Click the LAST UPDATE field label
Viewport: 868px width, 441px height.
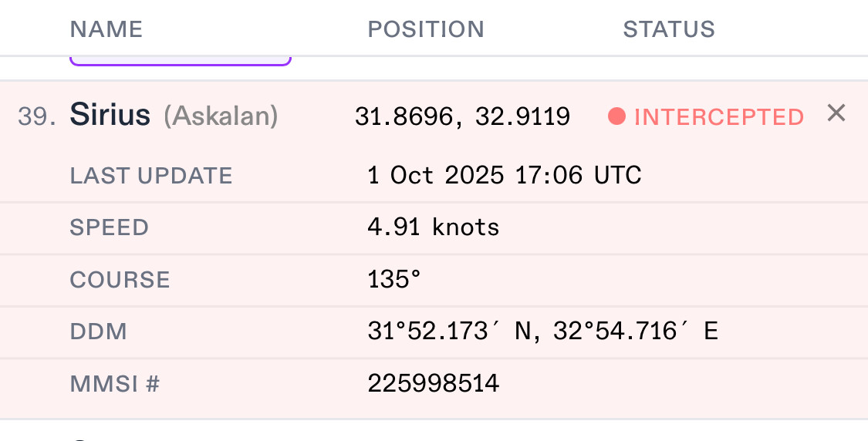(151, 176)
